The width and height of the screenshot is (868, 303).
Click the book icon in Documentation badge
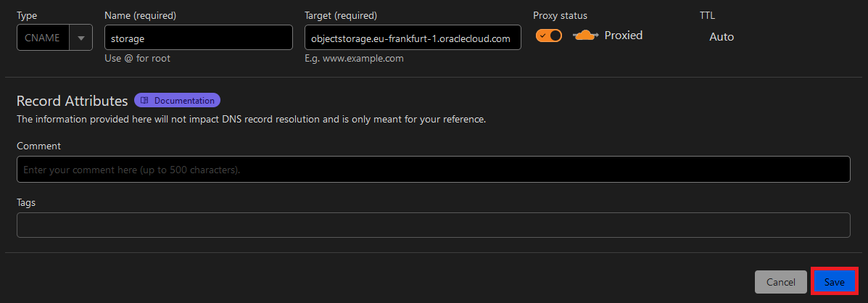tap(145, 101)
